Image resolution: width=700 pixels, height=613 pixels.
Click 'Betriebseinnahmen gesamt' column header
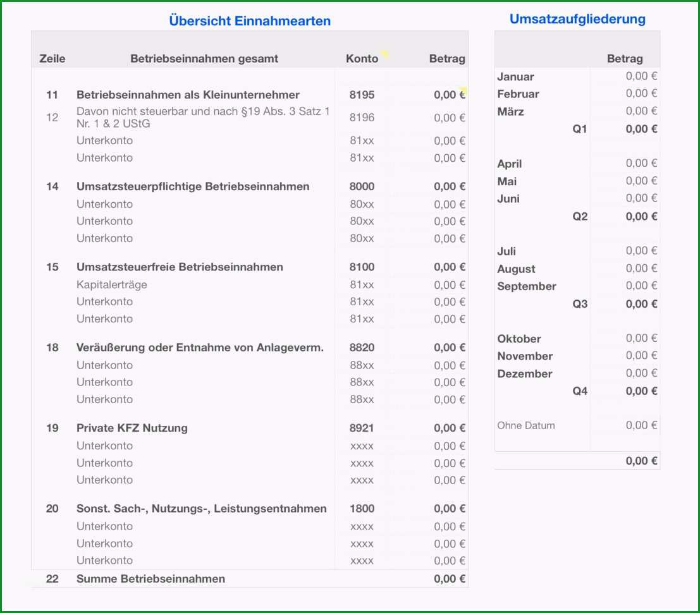(204, 58)
